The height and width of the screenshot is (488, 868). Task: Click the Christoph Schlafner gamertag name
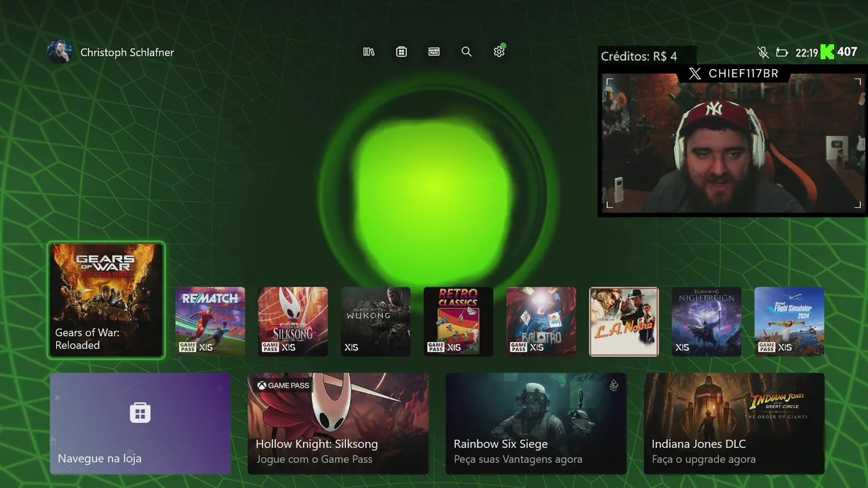[127, 52]
